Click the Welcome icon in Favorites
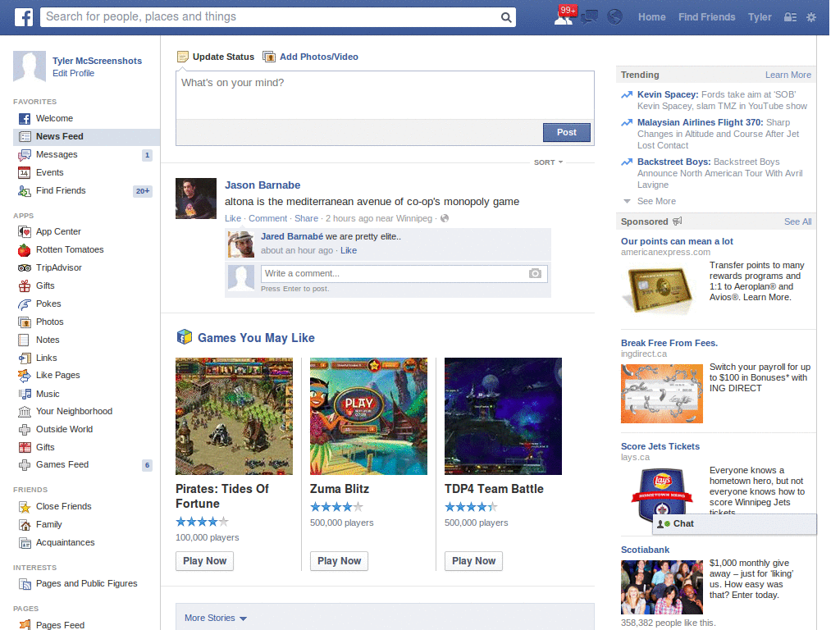The height and width of the screenshot is (630, 840). point(25,118)
